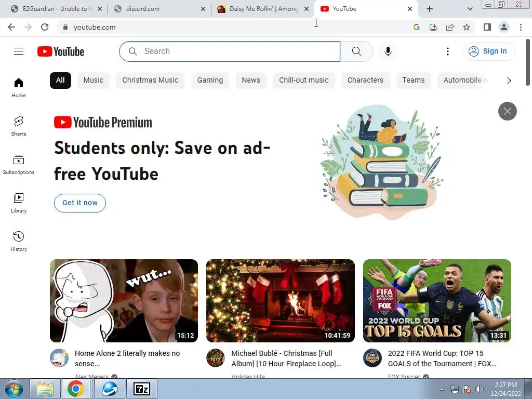
Task: Open FOX Soccer channel avatar
Action: (x=372, y=358)
